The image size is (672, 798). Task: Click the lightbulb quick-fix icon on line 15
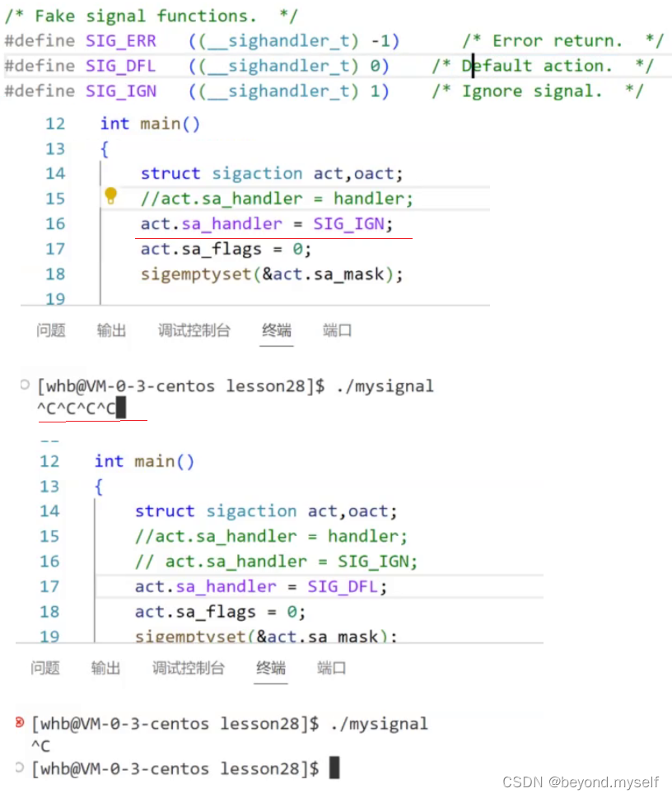coord(110,195)
